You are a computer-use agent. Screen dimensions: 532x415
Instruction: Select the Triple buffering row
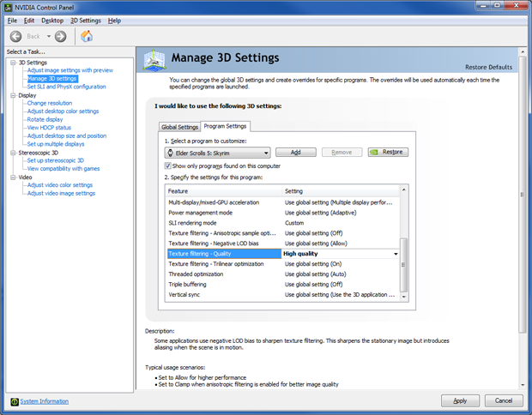(282, 284)
